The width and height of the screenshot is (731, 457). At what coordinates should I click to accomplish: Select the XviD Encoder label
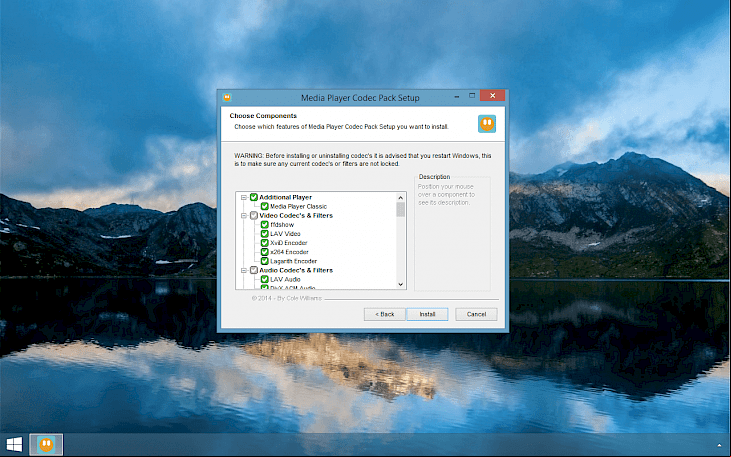click(x=289, y=242)
